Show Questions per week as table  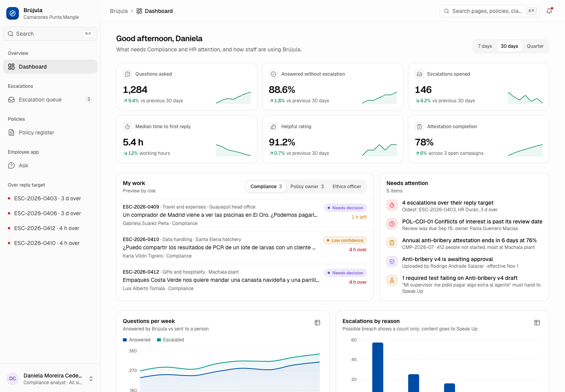(x=317, y=323)
